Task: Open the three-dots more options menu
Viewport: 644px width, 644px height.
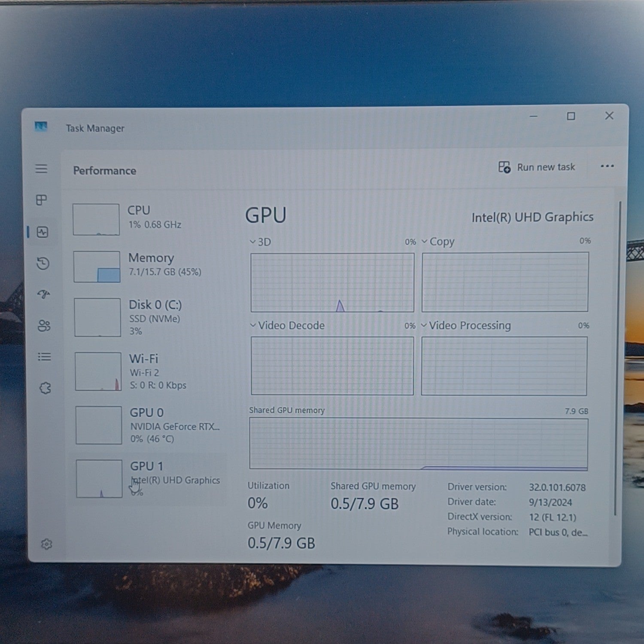Action: point(607,166)
